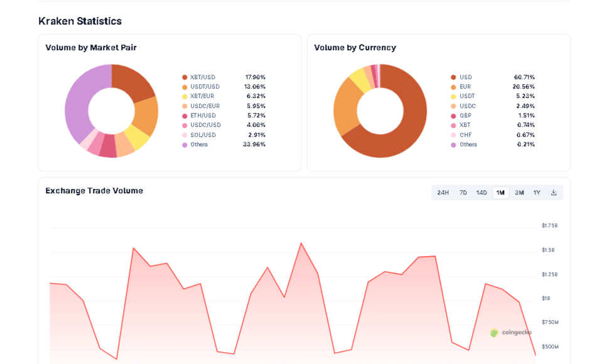Screen dimensions: 597x364
Task: Switch chart range to 3M
Action: (x=519, y=193)
